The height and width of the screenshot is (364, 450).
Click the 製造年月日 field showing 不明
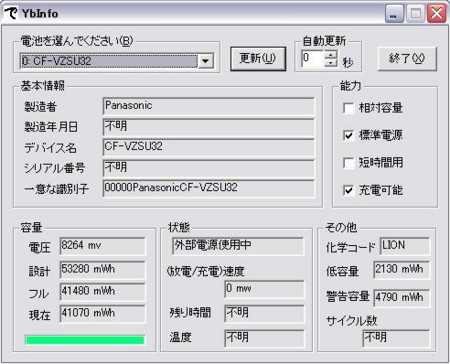tap(209, 127)
